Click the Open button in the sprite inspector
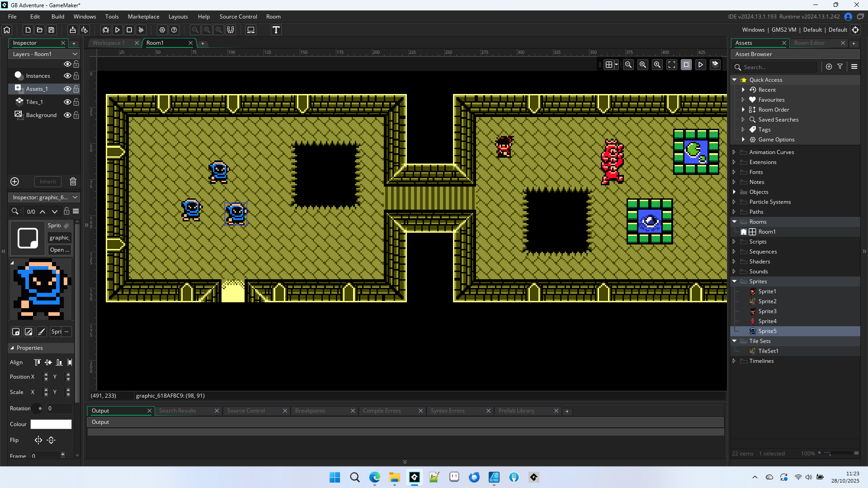The image size is (868, 488). coord(59,250)
